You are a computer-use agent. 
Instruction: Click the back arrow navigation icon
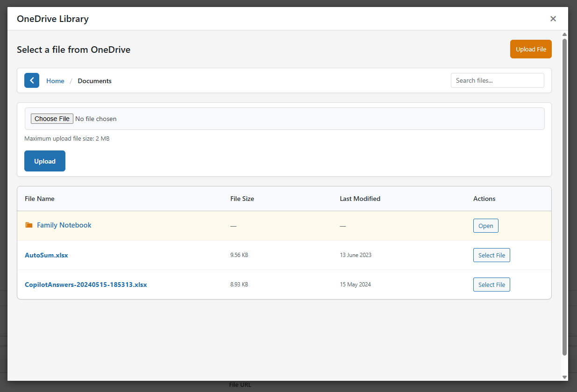point(31,80)
